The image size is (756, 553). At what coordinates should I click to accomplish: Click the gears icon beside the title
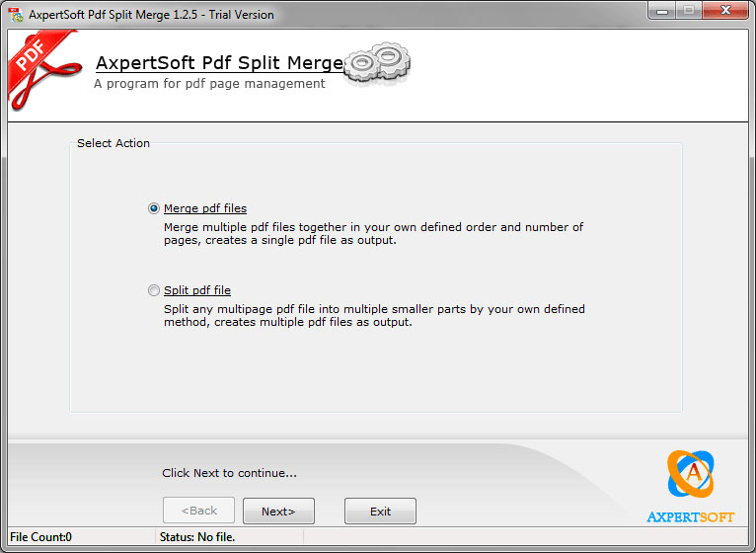pos(379,62)
